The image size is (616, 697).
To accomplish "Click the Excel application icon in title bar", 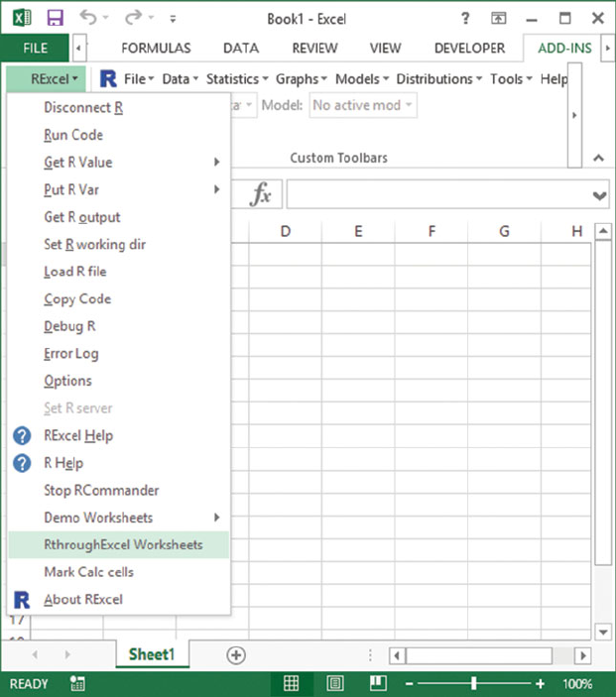I will pyautogui.click(x=22, y=18).
